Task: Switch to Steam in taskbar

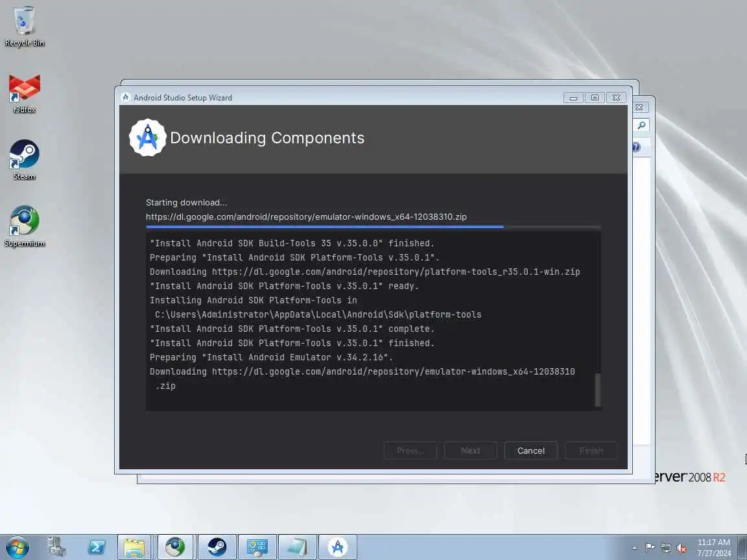Action: point(217,547)
